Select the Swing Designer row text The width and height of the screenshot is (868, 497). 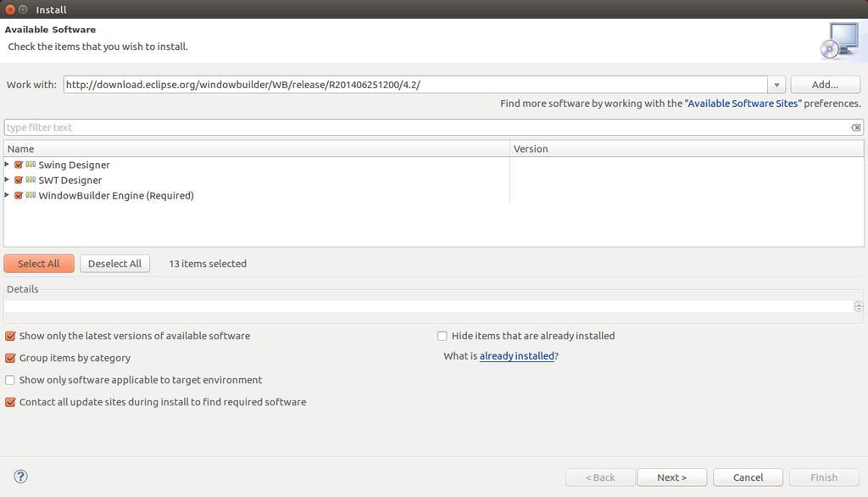[x=75, y=165]
